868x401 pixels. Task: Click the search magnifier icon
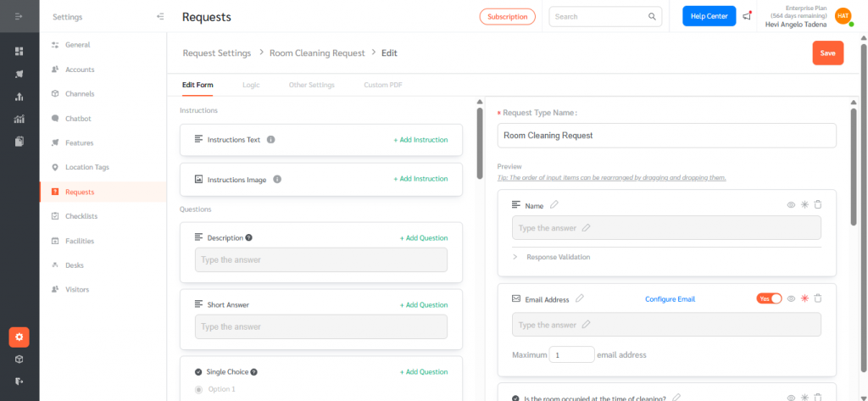coord(652,16)
